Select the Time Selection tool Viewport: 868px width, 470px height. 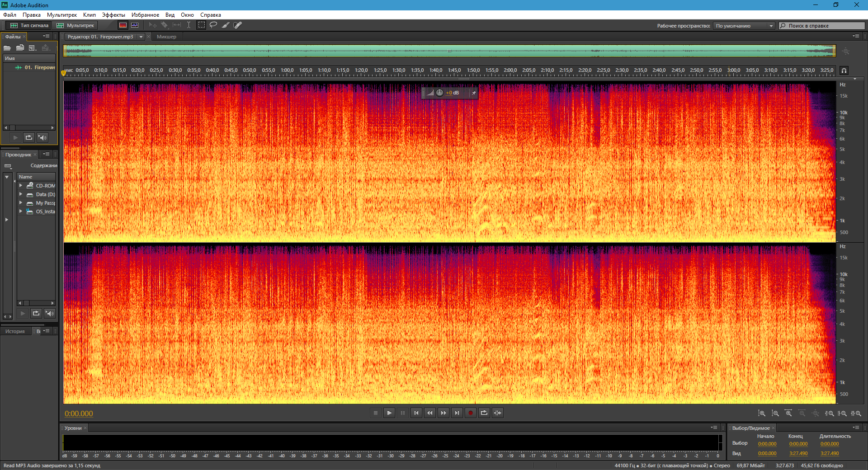[189, 25]
